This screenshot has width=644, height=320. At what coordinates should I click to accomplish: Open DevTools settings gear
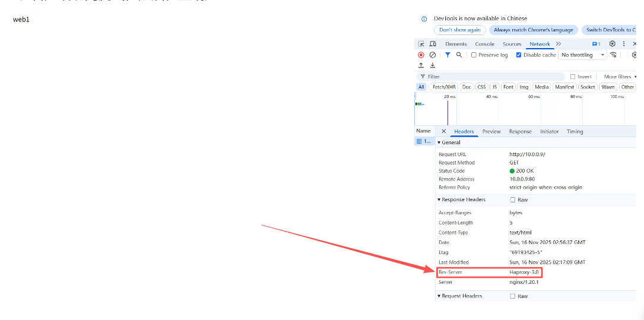(x=613, y=44)
